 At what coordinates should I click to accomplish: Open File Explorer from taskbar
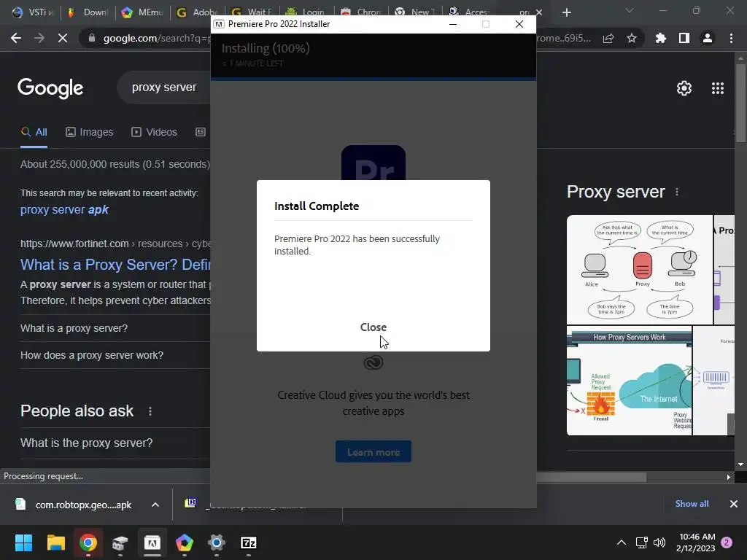pyautogui.click(x=55, y=542)
